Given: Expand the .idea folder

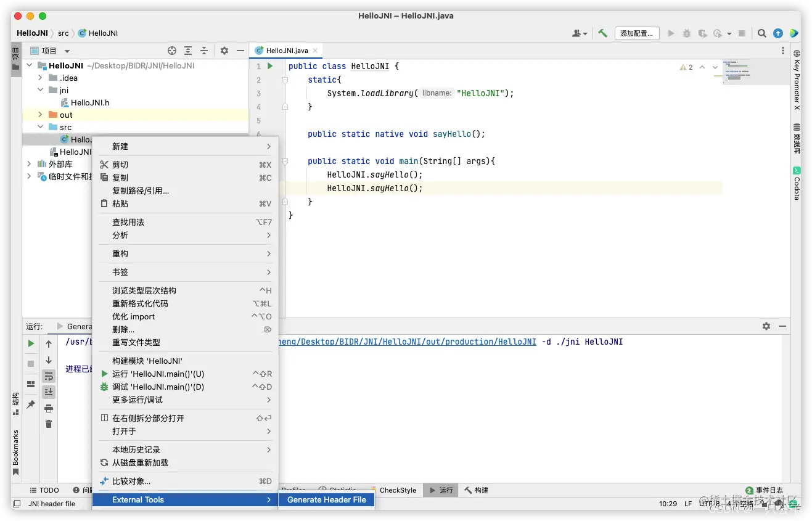Looking at the screenshot, I should (x=40, y=78).
